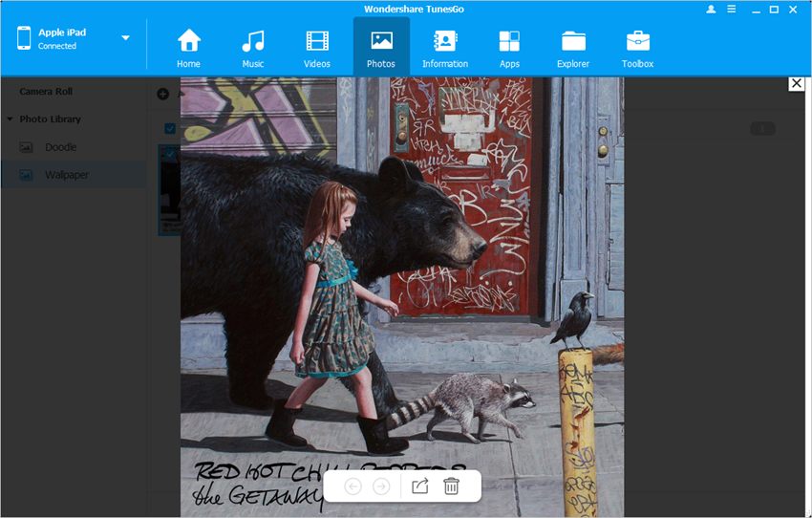Switch to the Apps section
This screenshot has height=518, width=812.
click(509, 48)
